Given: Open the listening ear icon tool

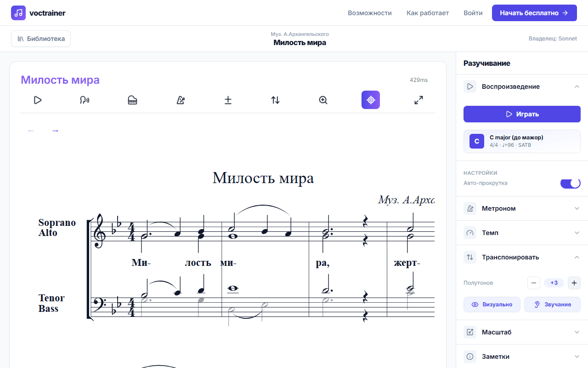Looking at the screenshot, I should tap(85, 100).
